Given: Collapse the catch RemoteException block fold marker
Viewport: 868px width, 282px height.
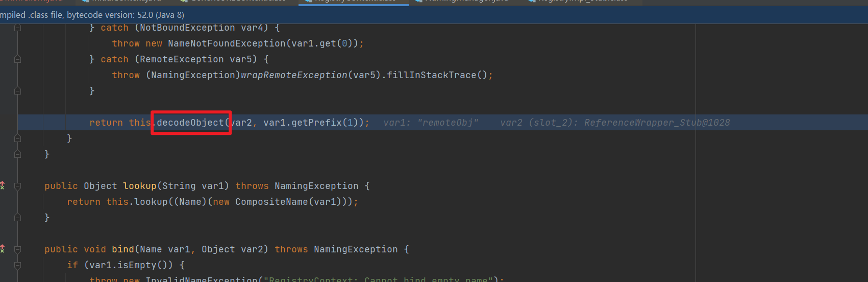Looking at the screenshot, I should (17, 59).
